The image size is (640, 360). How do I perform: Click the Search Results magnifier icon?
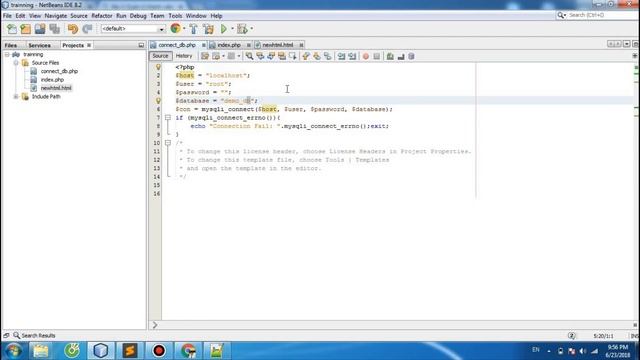tap(16, 335)
